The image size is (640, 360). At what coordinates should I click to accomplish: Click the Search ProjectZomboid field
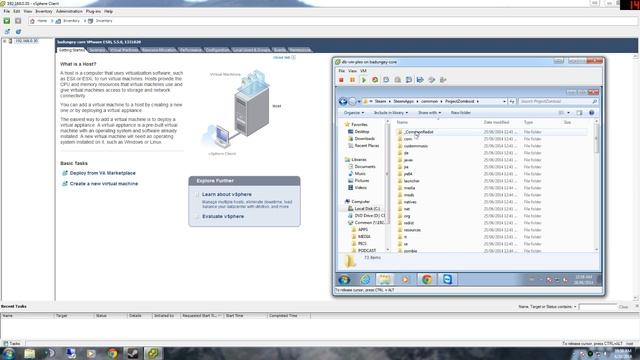tap(558, 101)
